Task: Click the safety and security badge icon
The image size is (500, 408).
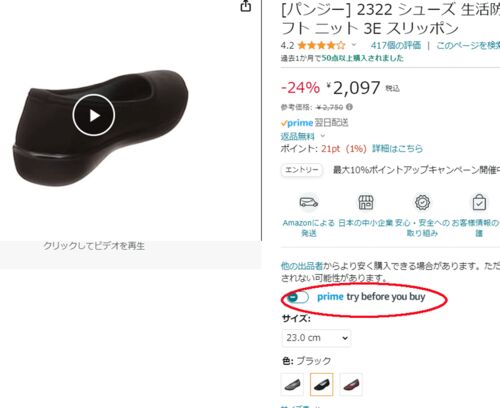Action: 422,202
